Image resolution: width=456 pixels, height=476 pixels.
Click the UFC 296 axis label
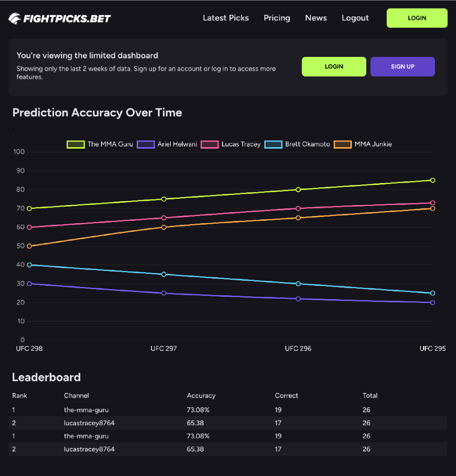pos(298,349)
